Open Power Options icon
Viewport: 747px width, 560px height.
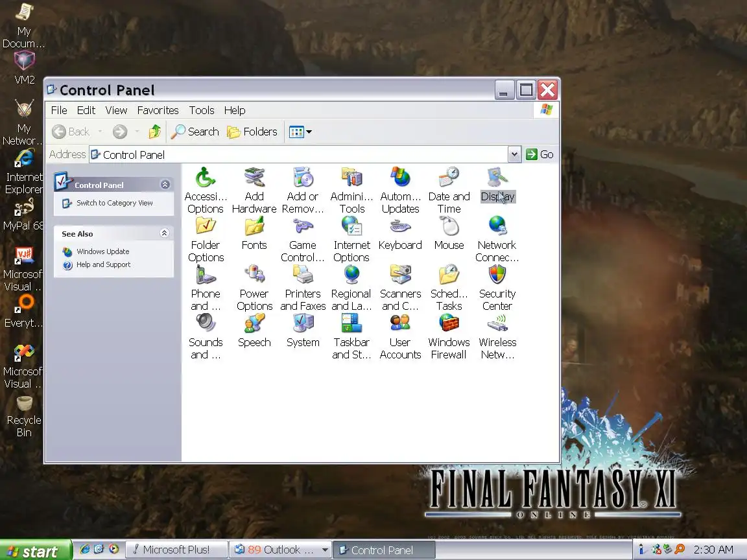click(254, 287)
